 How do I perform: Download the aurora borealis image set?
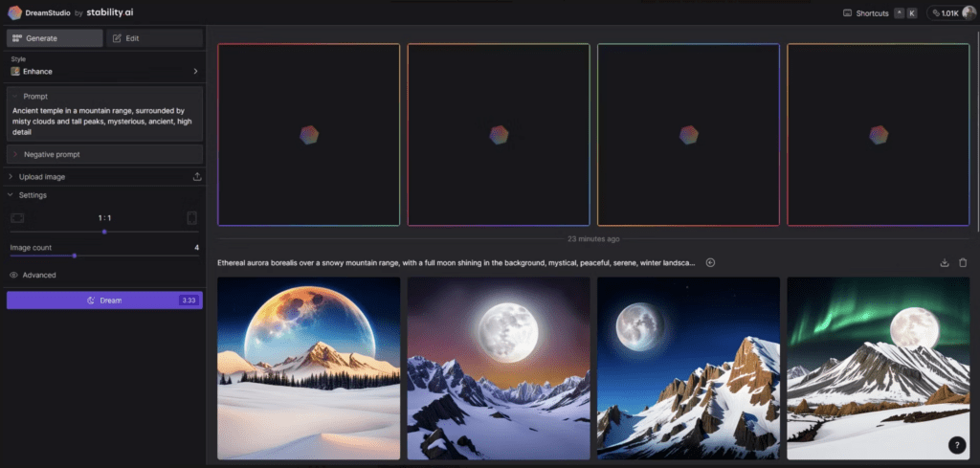click(x=945, y=263)
